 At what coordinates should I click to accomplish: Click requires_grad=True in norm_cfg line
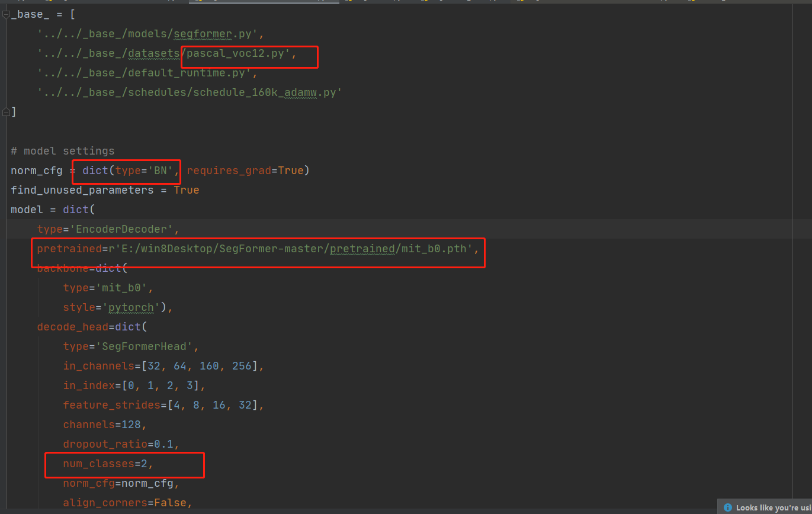245,171
